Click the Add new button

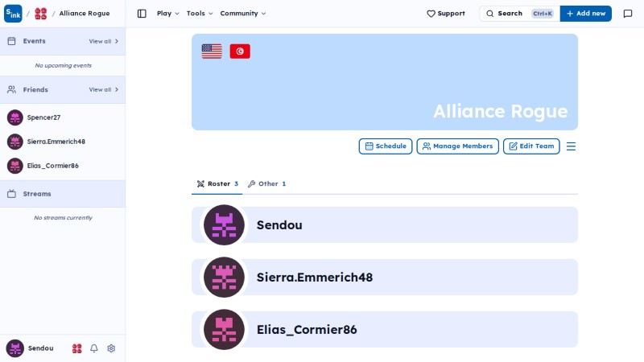pos(586,14)
